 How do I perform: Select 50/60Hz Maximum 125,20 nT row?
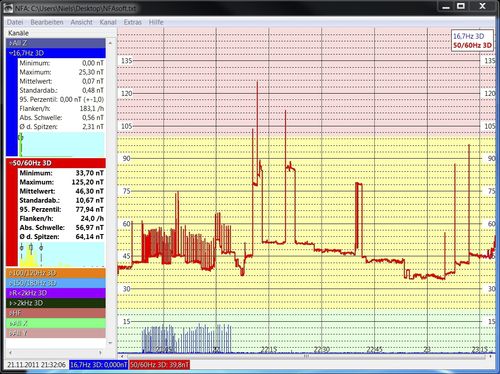click(61, 182)
